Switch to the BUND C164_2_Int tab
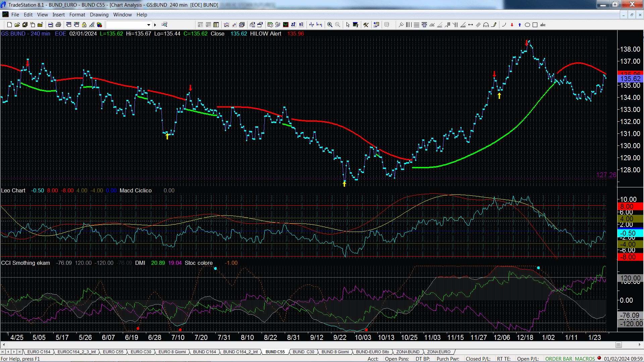 click(x=240, y=352)
